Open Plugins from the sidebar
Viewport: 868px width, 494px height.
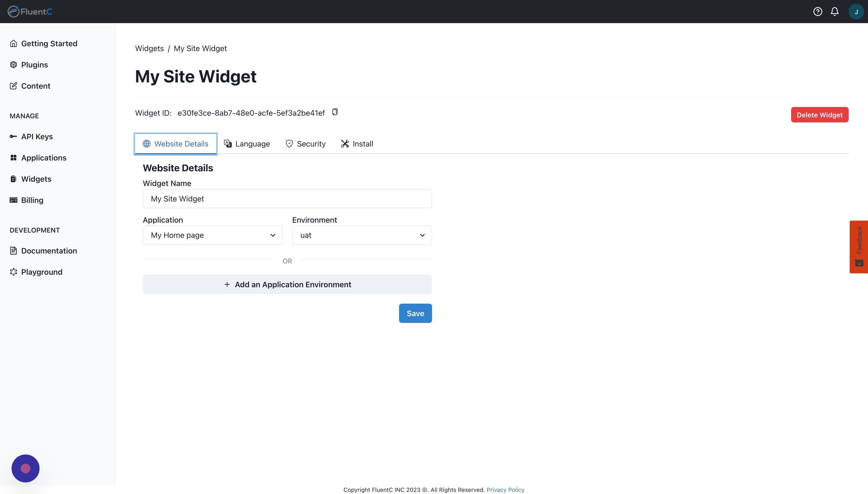[x=34, y=65]
